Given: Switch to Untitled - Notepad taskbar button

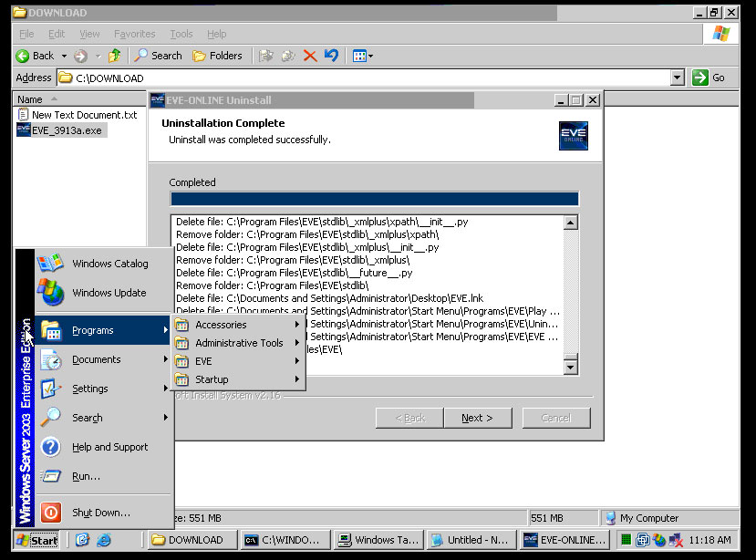Looking at the screenshot, I should point(471,540).
